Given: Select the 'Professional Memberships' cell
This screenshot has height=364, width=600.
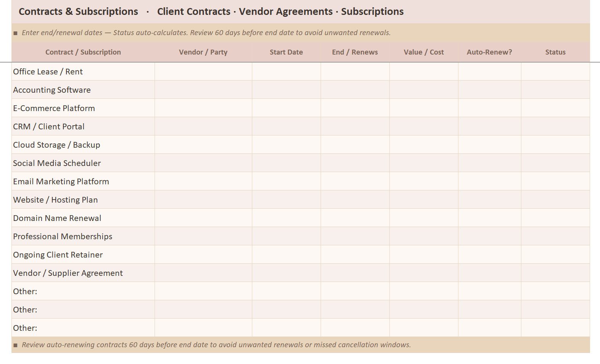Looking at the screenshot, I should (x=83, y=236).
